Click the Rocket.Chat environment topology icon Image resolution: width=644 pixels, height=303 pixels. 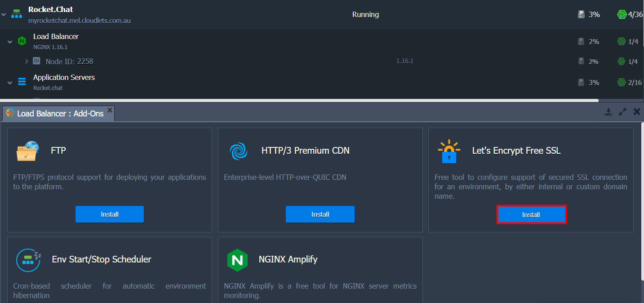click(17, 14)
